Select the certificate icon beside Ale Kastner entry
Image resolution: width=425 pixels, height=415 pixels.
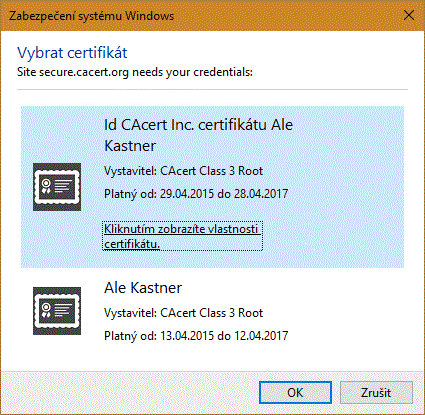point(57,311)
